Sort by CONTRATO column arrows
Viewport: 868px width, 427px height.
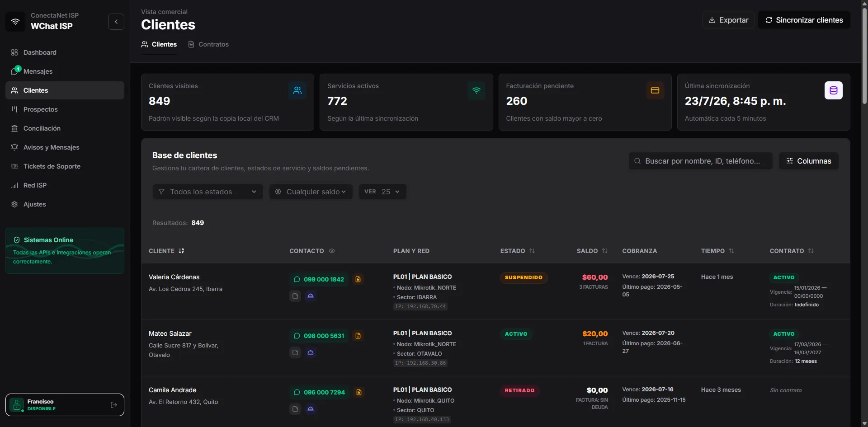coord(811,251)
